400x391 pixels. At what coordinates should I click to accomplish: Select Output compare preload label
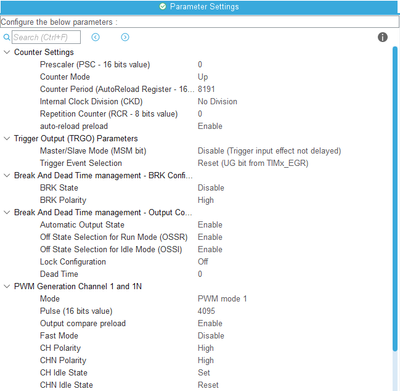pos(83,324)
